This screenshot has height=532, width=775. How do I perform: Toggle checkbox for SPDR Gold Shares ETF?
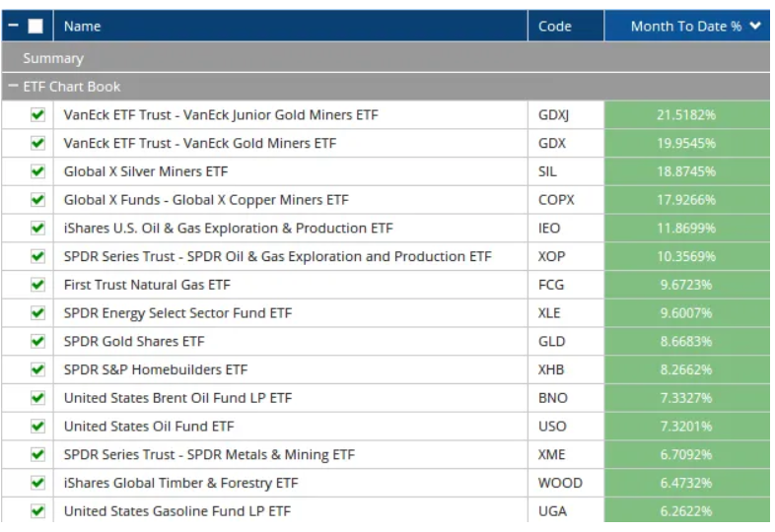(x=38, y=342)
